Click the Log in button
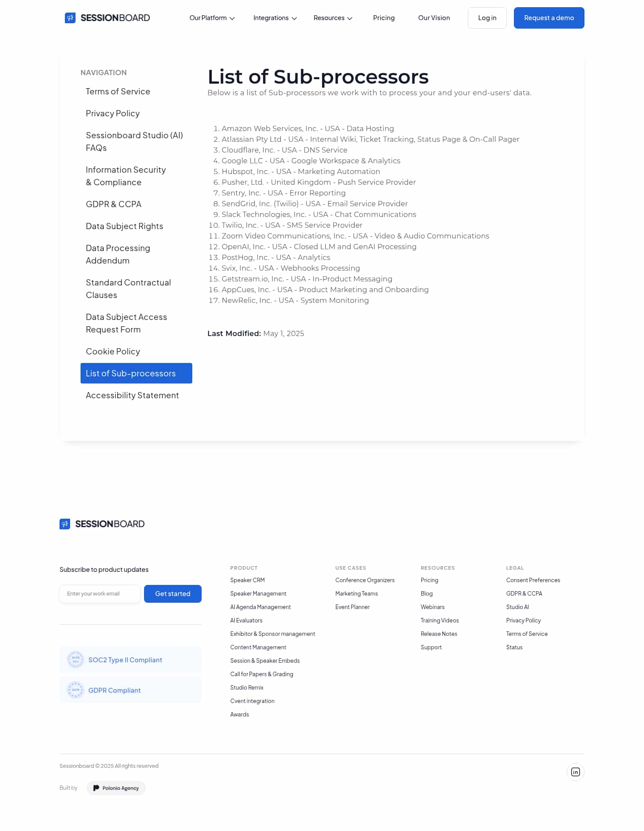Screen dimensions: 644x831 tap(487, 18)
